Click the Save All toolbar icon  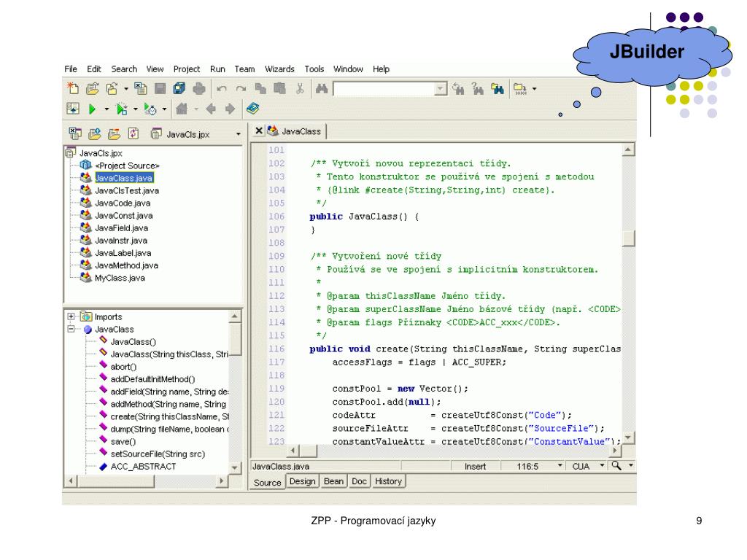pyautogui.click(x=179, y=88)
